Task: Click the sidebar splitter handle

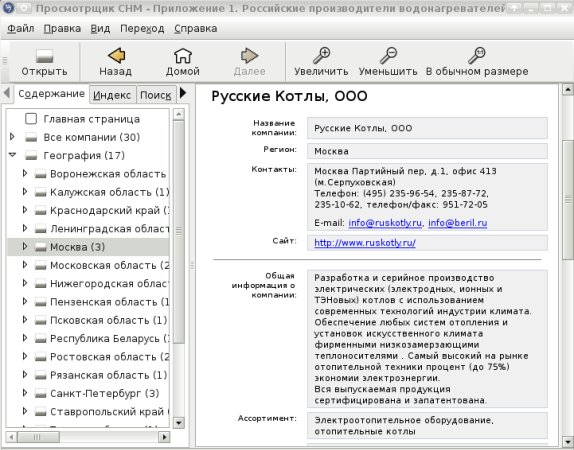Action: click(192, 266)
